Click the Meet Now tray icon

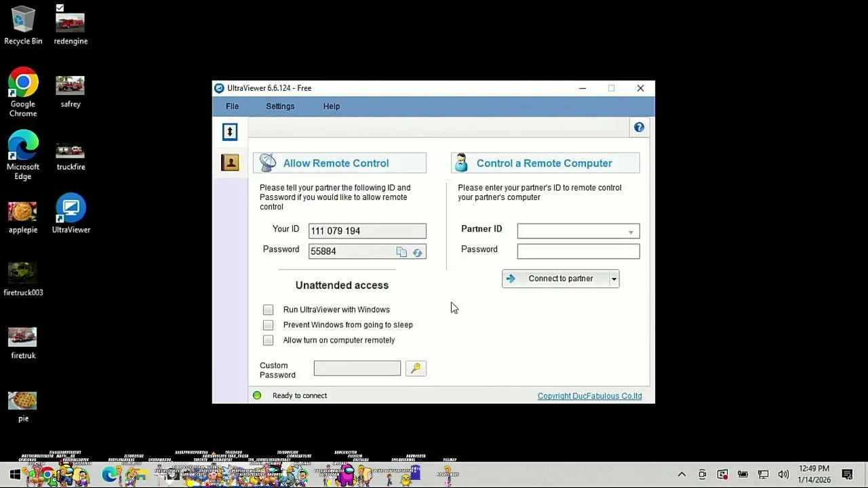(x=702, y=474)
